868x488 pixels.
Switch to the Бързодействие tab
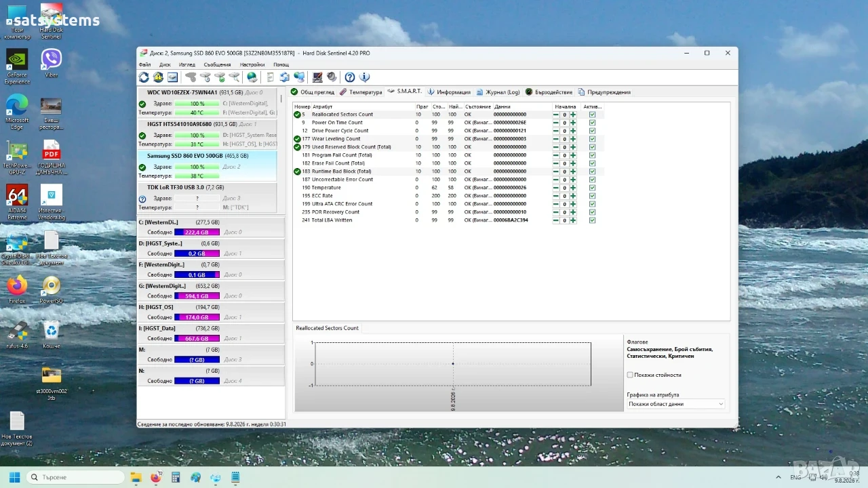[x=549, y=92]
